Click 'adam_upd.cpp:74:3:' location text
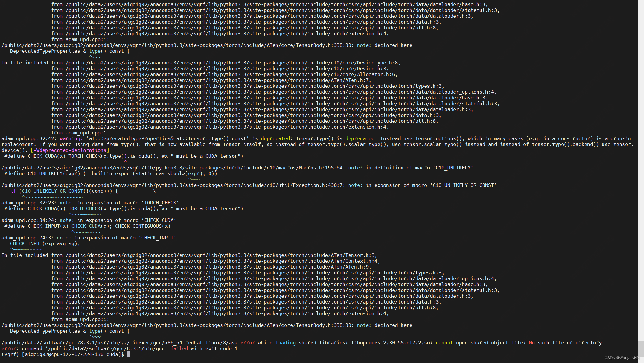 (27, 238)
